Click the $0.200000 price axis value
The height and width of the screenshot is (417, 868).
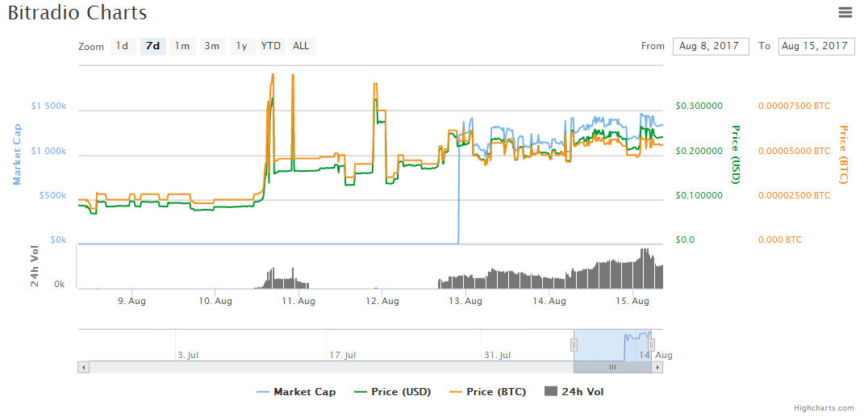(x=699, y=151)
